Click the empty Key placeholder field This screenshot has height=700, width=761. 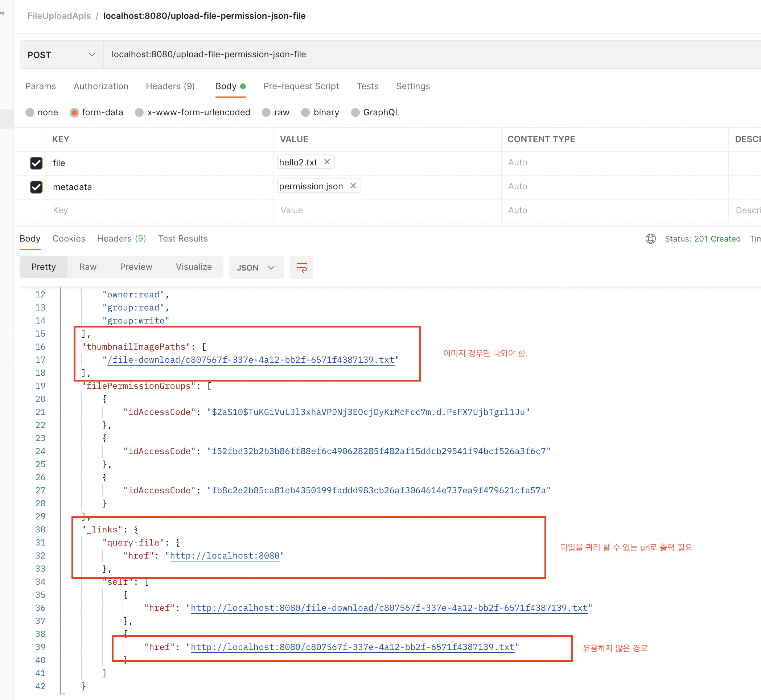(x=160, y=211)
